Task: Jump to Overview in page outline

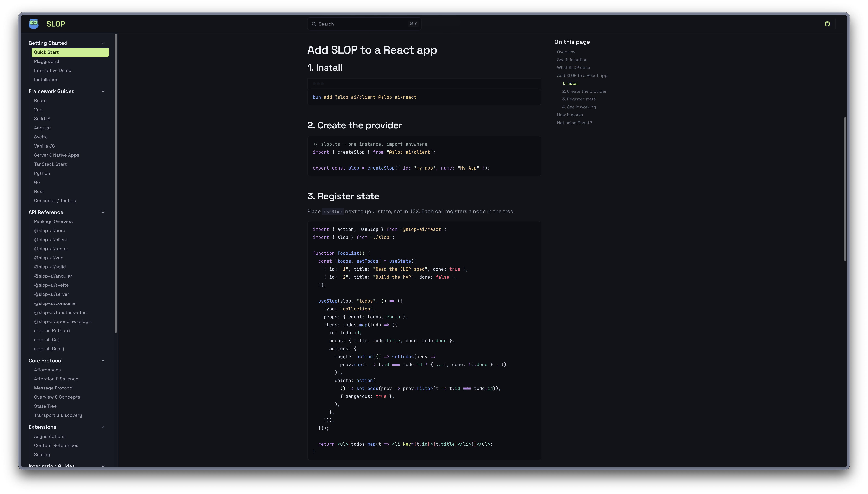Action: (566, 52)
